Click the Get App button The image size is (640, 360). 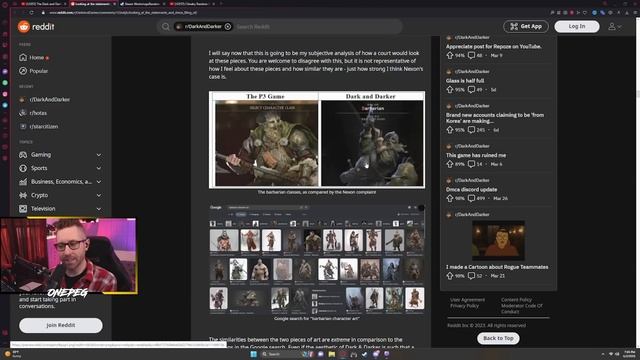526,26
